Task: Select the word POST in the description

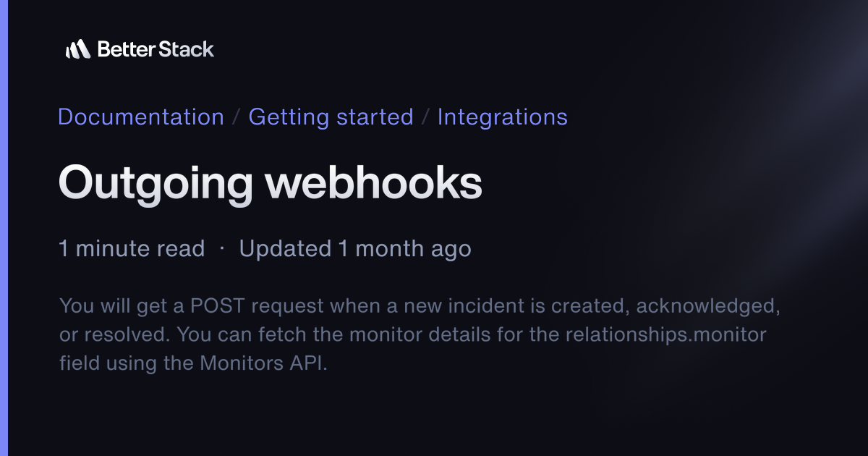Action: click(x=216, y=305)
